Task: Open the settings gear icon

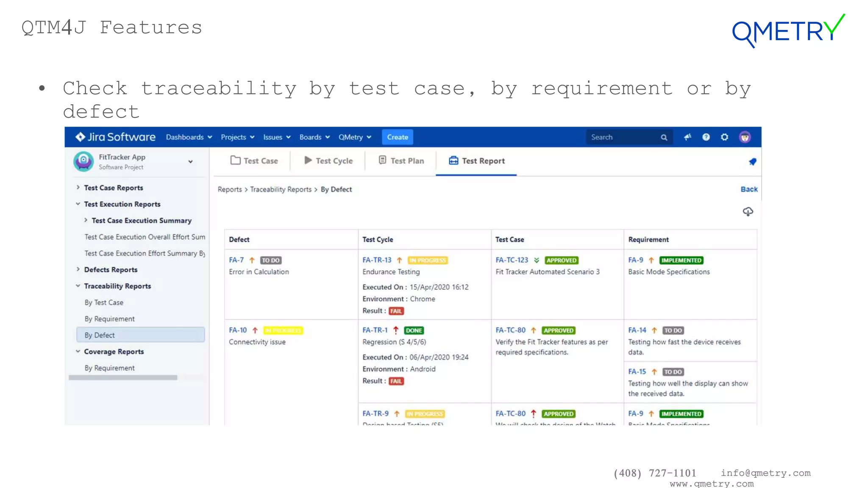Action: (725, 137)
